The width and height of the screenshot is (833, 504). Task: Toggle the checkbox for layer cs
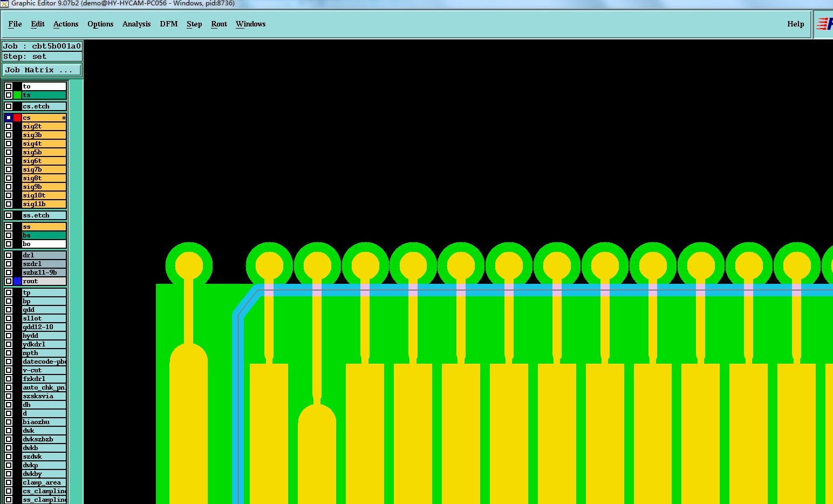click(9, 118)
